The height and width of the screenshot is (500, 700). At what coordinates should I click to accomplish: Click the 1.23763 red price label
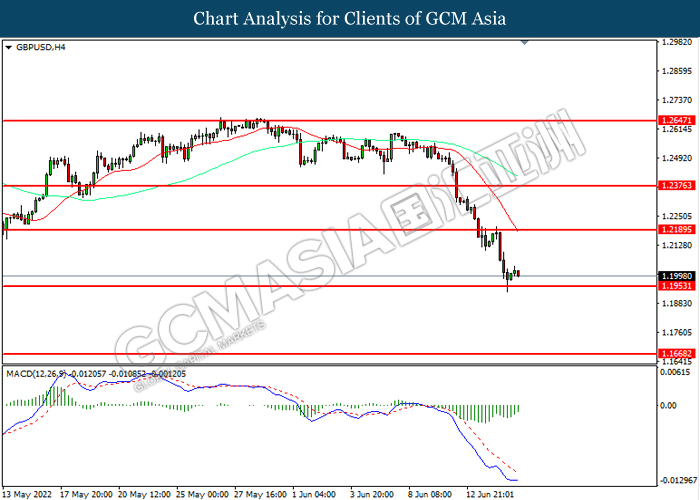coord(677,186)
